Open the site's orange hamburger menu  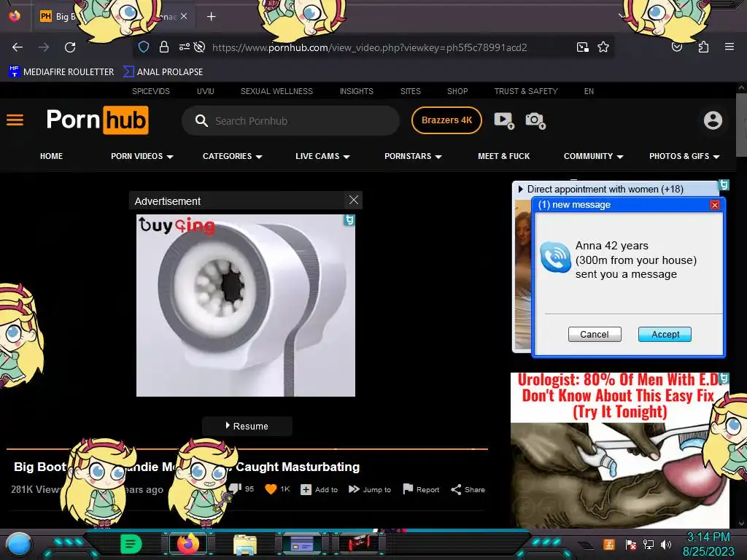click(x=15, y=120)
